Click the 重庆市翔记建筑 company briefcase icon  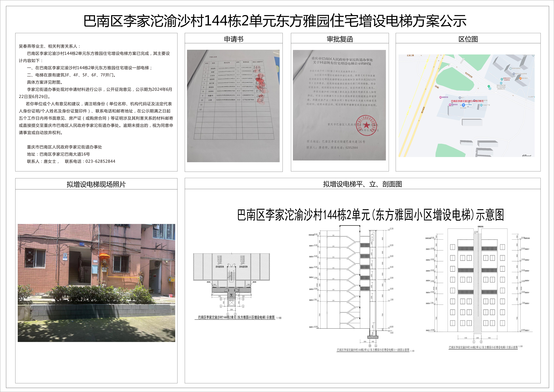click(501, 83)
